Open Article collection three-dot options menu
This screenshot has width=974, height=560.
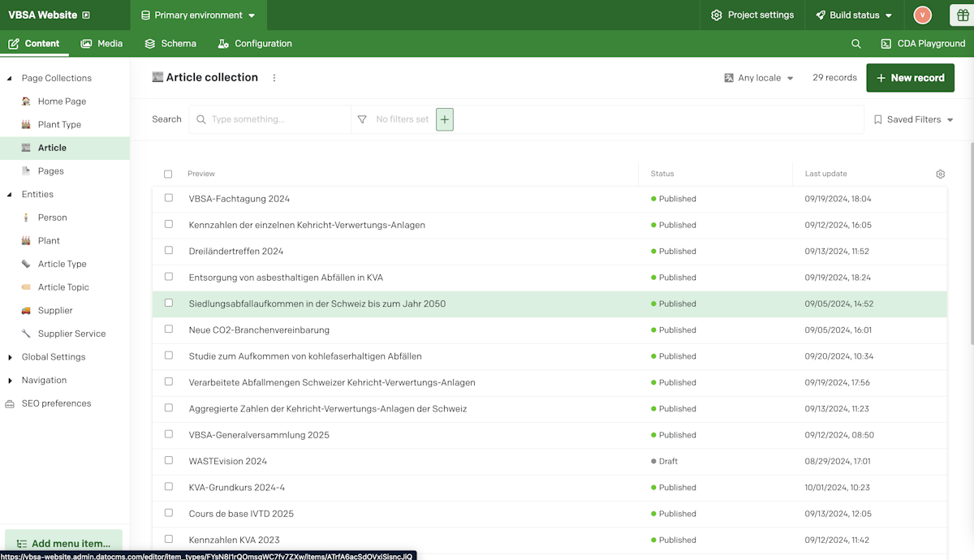[x=274, y=78]
